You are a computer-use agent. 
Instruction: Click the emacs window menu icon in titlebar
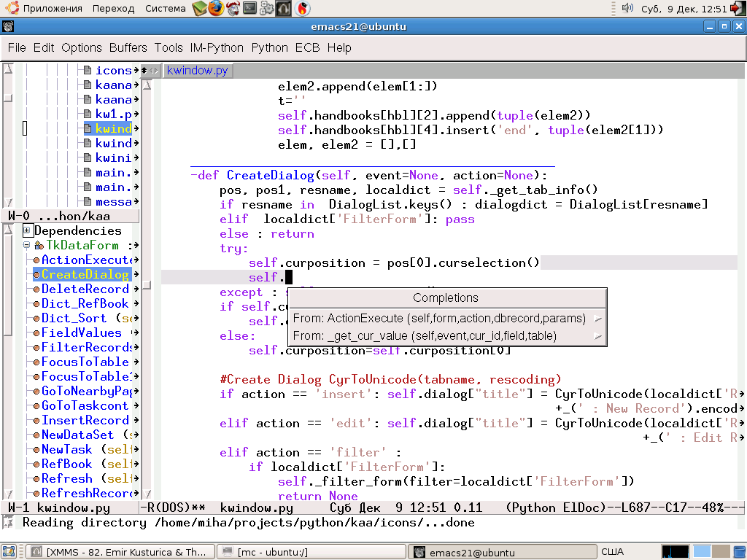tap(8, 27)
